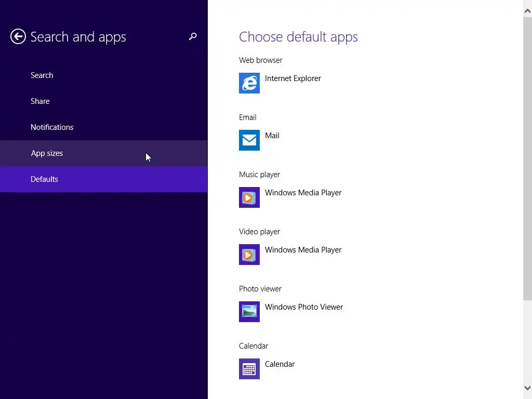Click the Search and apps title

(78, 37)
